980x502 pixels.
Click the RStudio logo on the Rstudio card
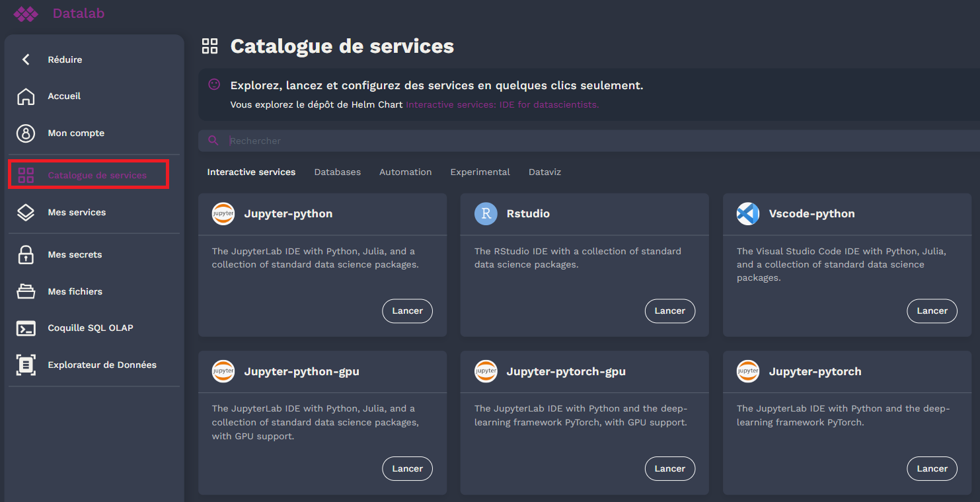click(485, 213)
